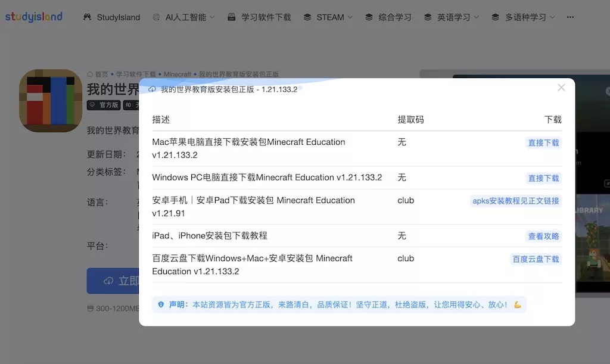Viewport: 610px width, 364px height.
Task: Click the layers icon beside 多语种学习
Action: pyautogui.click(x=495, y=17)
